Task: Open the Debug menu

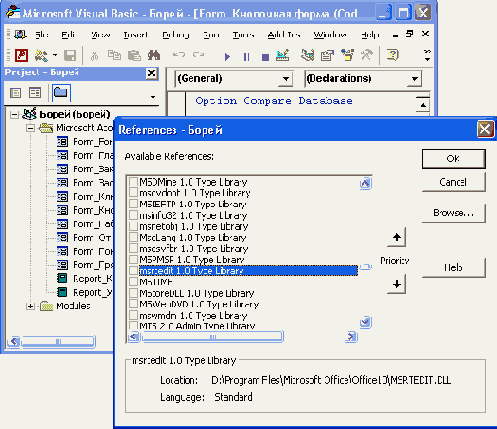Action: (176, 34)
